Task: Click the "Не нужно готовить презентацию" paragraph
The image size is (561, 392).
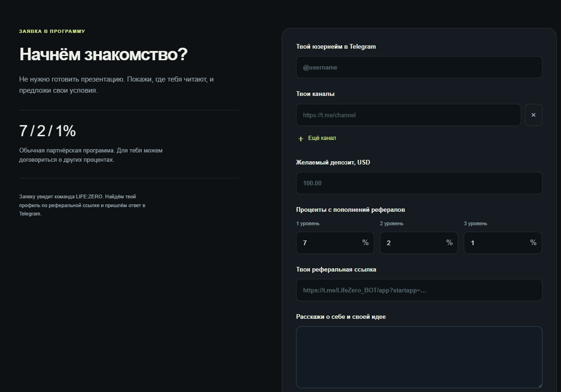Action: pos(116,85)
